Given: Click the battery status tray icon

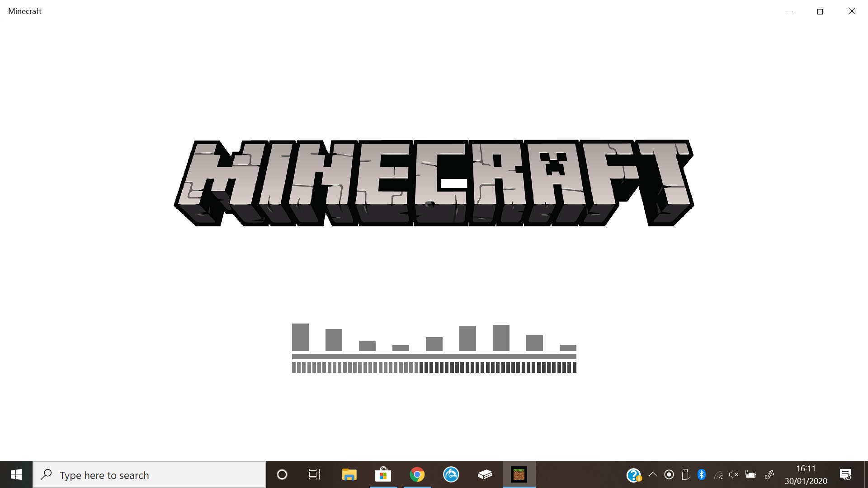Looking at the screenshot, I should tap(750, 474).
